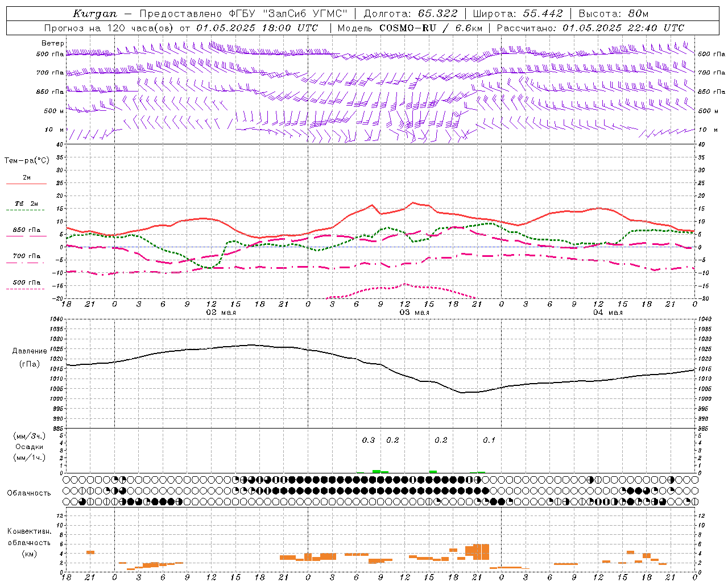Click the 'Конвективн.' convective cloud label
The image size is (728, 582).
[30, 531]
